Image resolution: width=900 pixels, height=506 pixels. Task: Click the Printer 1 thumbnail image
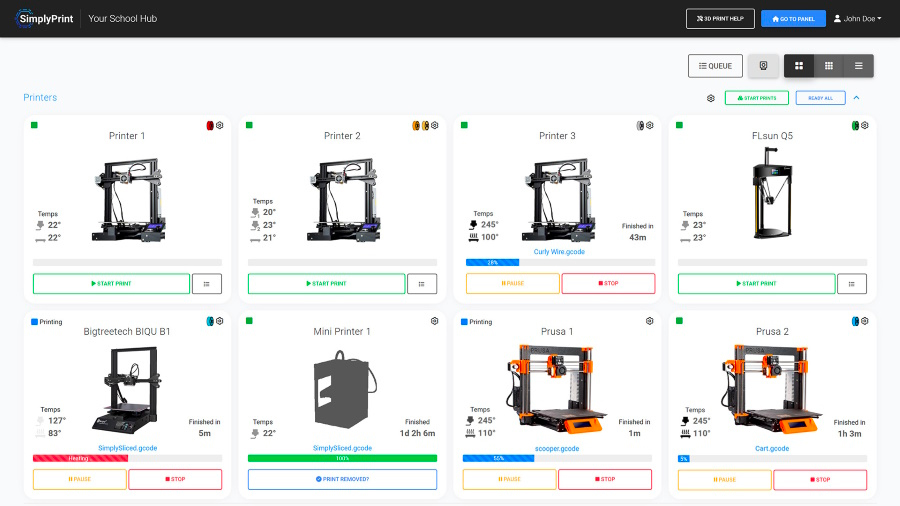pos(129,200)
